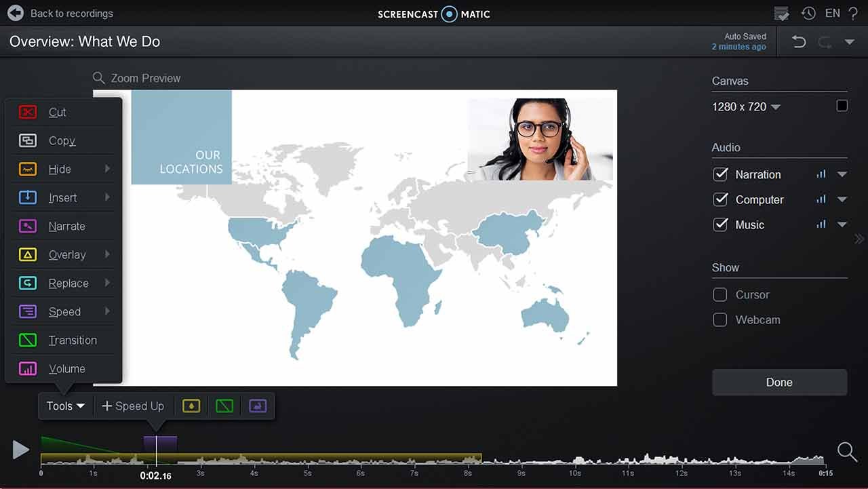Image resolution: width=868 pixels, height=489 pixels.
Task: Uncheck the Narration audio checkbox
Action: pyautogui.click(x=720, y=174)
